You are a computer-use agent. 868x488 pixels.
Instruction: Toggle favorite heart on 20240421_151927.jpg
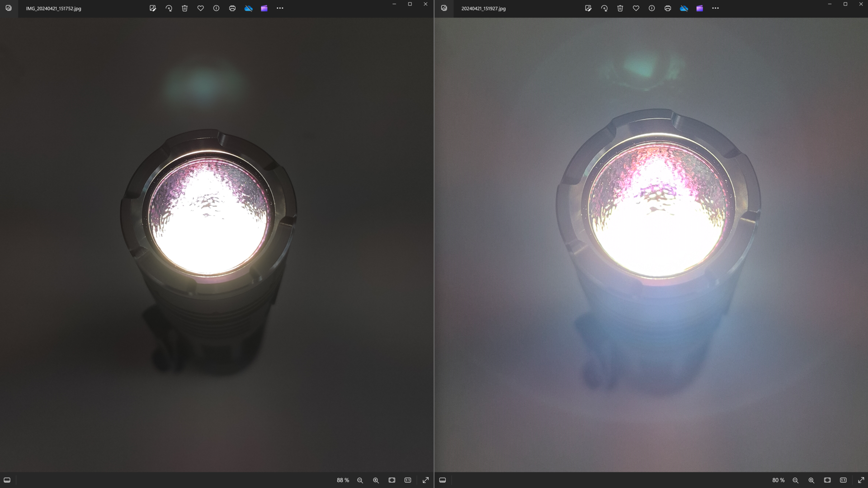636,8
